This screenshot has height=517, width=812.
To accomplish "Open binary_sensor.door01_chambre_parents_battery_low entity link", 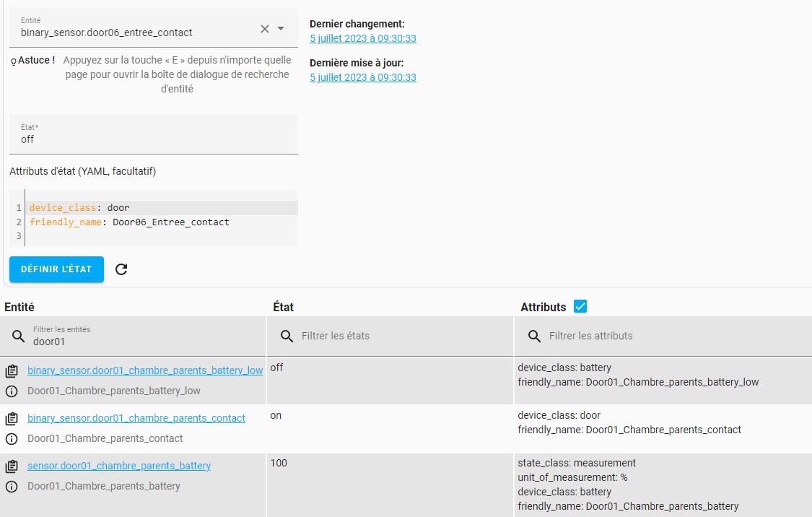I will (x=145, y=370).
